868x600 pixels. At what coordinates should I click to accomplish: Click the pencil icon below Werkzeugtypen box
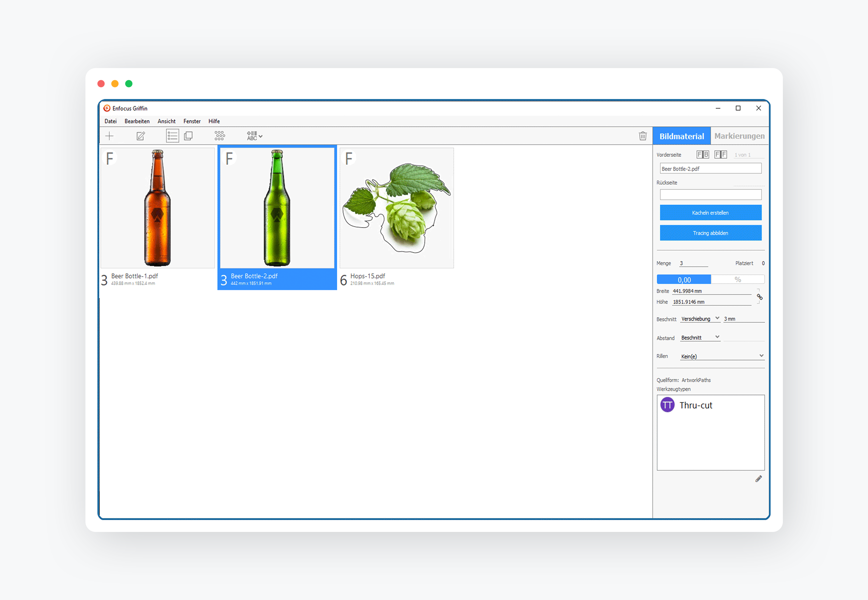759,479
